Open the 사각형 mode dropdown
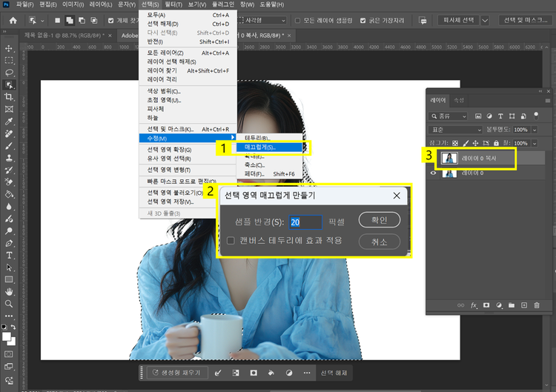Image resolution: width=556 pixels, height=392 pixels. pyautogui.click(x=262, y=21)
